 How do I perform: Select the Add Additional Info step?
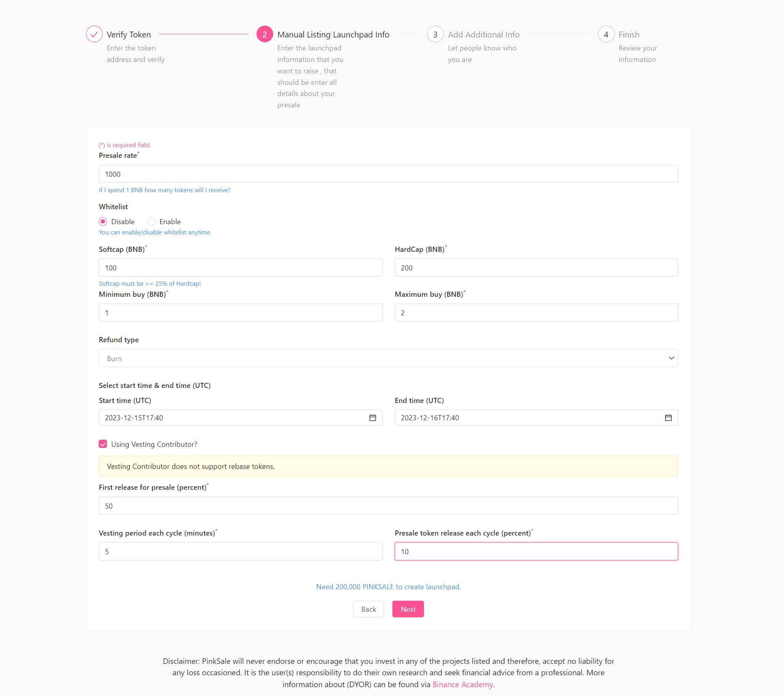coord(484,34)
